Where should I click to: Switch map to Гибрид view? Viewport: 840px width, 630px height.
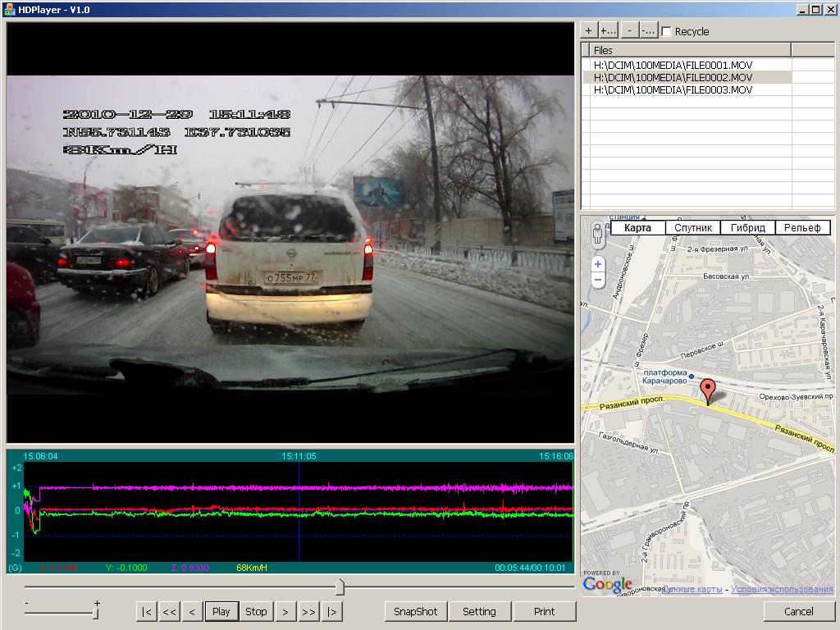tap(747, 228)
